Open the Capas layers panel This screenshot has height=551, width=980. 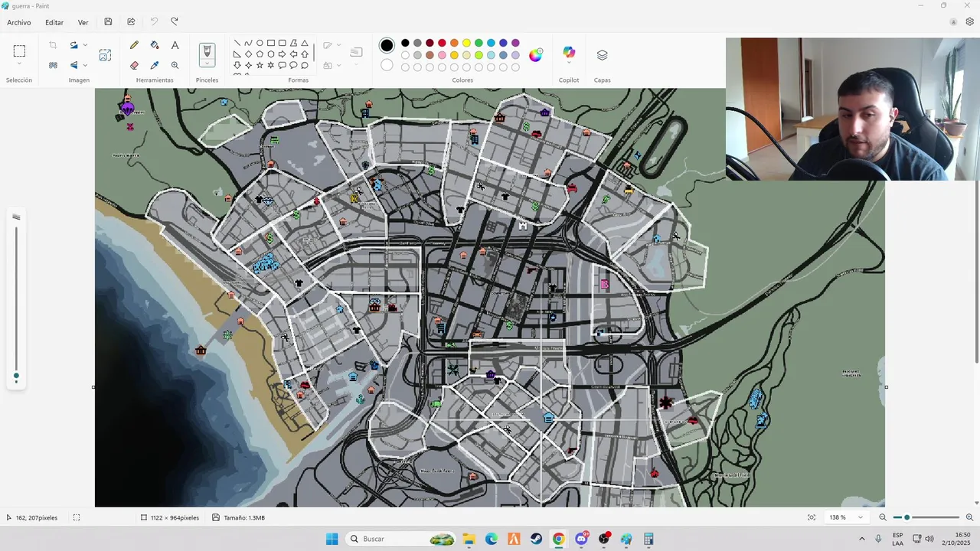(x=602, y=55)
